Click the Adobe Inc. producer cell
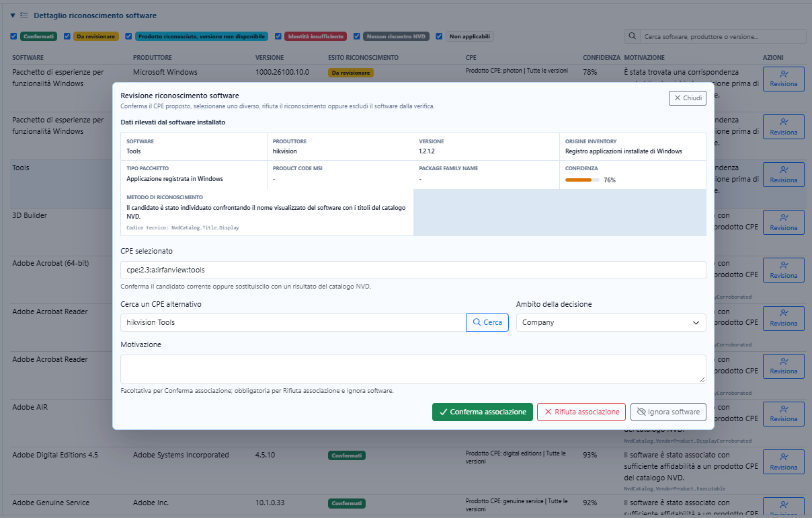Screen dimensions: 812x518 (x=151, y=503)
